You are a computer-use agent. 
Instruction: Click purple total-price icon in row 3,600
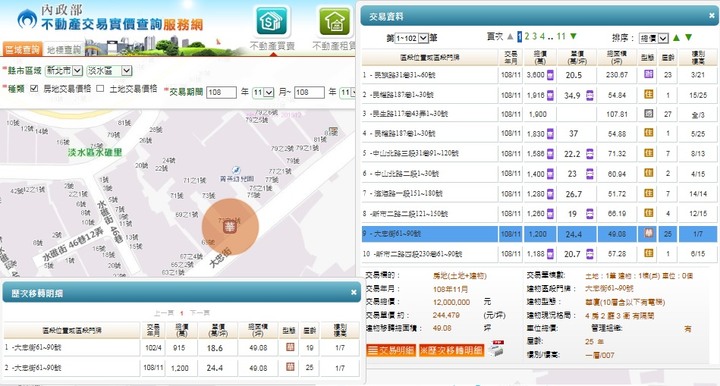(550, 75)
